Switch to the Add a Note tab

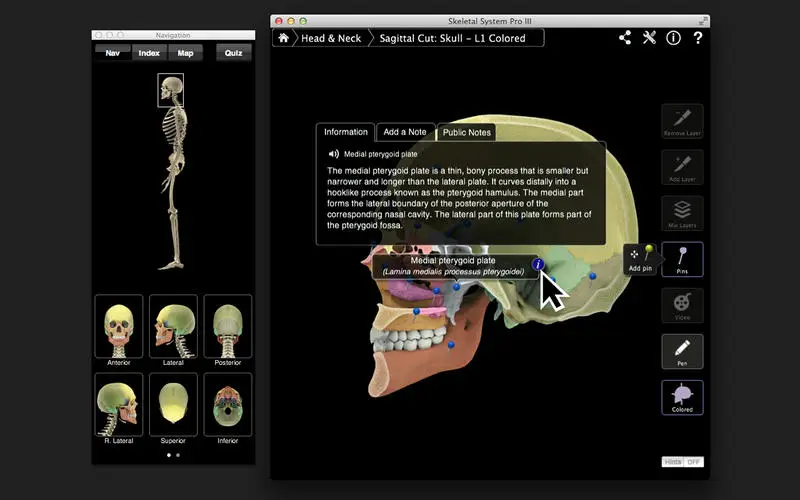pos(405,132)
